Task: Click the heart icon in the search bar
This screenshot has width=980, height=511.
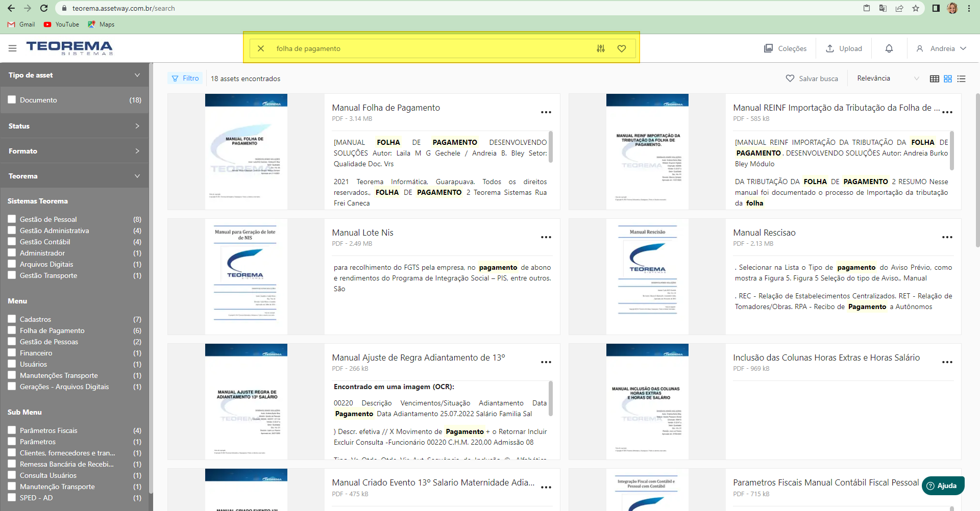Action: pyautogui.click(x=622, y=48)
